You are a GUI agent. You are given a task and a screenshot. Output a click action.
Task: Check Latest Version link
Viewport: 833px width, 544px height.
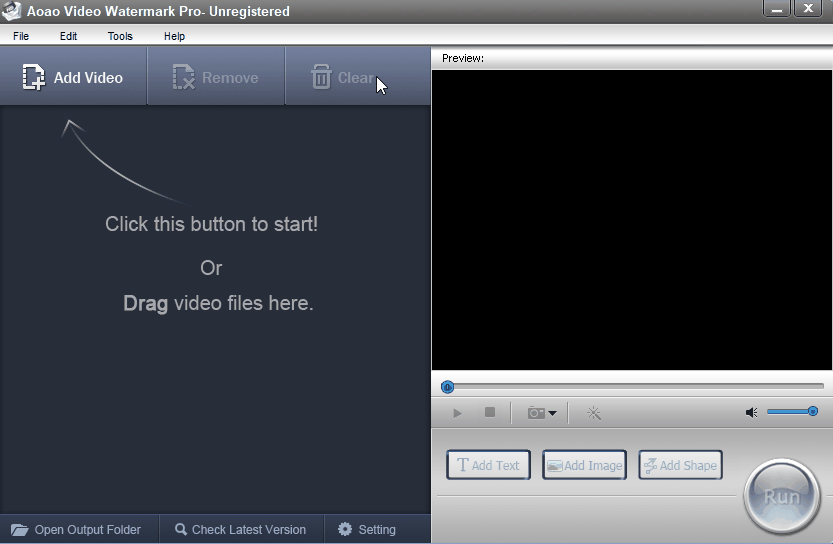coord(241,530)
